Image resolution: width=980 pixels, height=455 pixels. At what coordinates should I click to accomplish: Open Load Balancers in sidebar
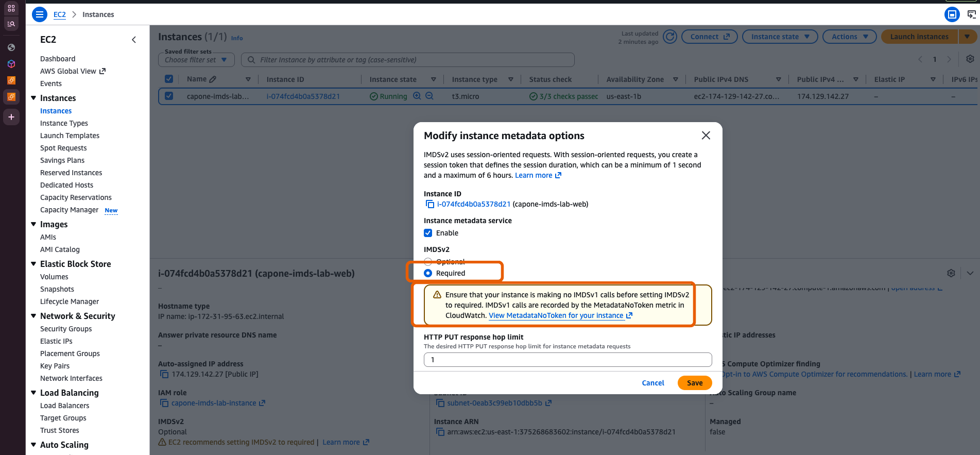coord(64,406)
